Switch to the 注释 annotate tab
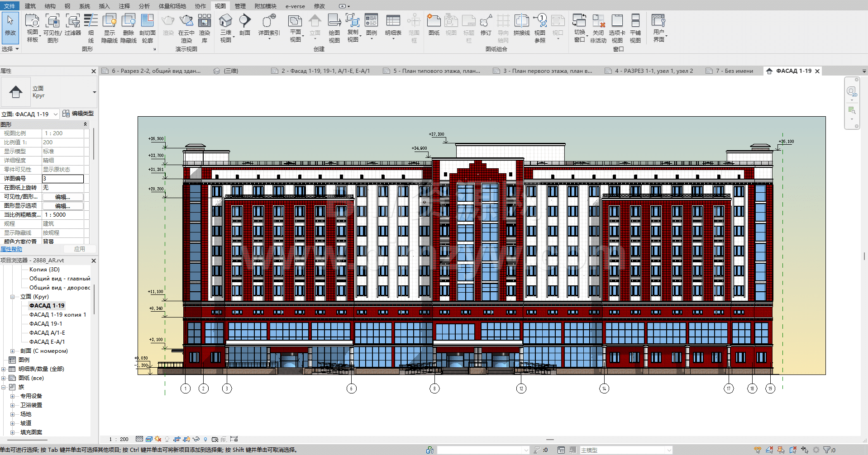868x455 pixels. [124, 6]
